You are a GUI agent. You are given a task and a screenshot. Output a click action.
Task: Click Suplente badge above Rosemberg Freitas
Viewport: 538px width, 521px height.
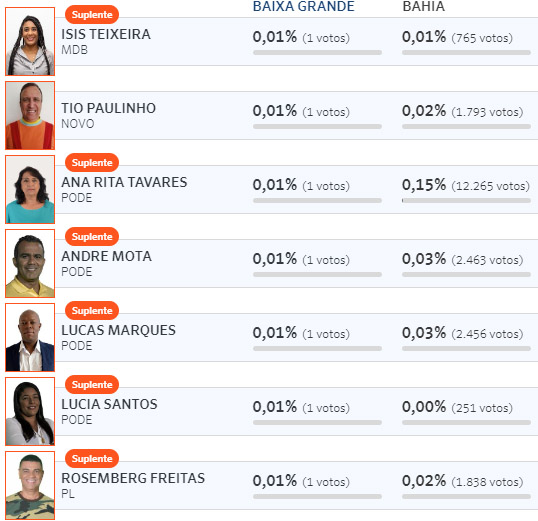pos(92,458)
